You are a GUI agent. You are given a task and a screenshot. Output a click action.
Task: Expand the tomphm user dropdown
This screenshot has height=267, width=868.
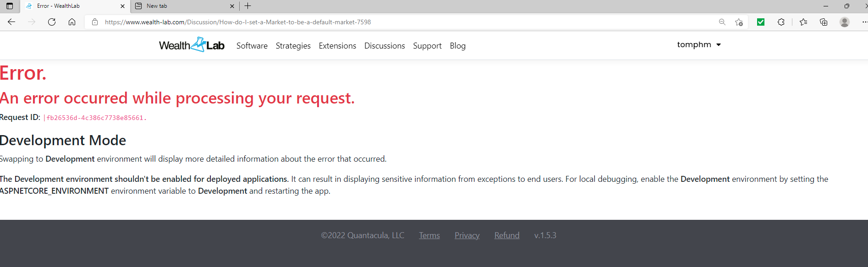(699, 44)
